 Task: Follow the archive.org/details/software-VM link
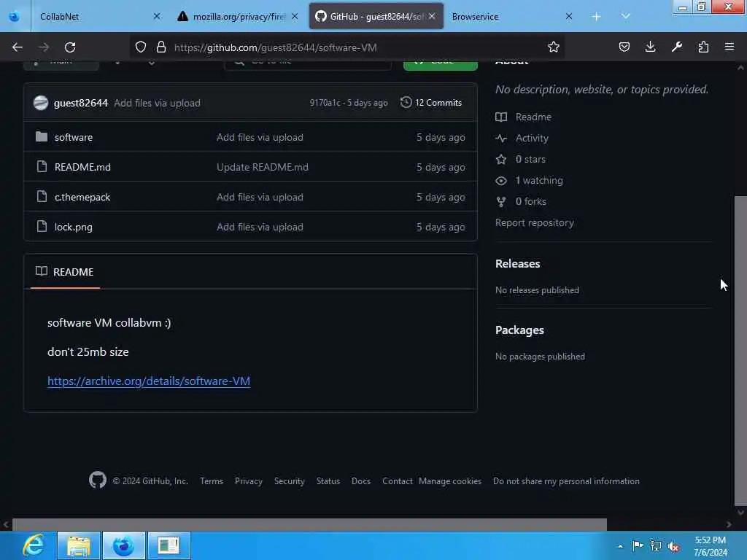(149, 381)
